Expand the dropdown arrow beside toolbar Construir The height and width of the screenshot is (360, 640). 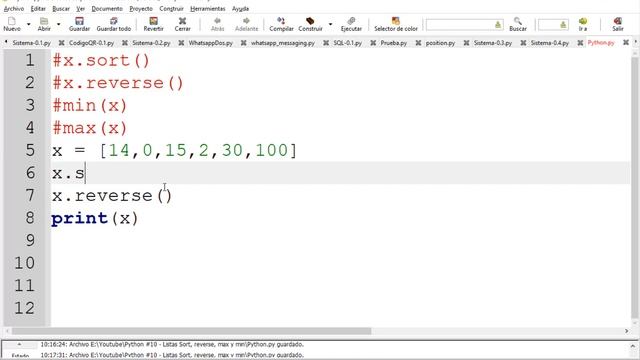[x=330, y=24]
